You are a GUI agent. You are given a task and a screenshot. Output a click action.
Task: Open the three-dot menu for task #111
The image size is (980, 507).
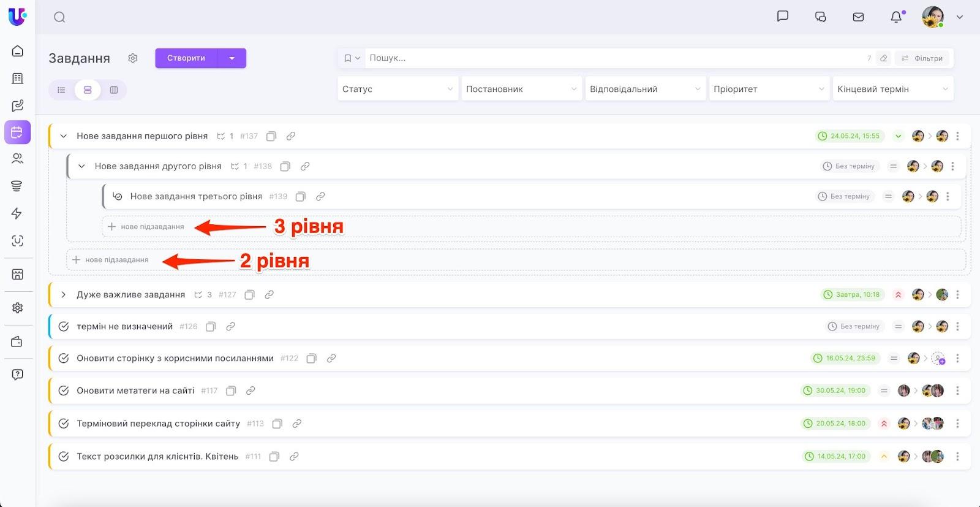[957, 456]
